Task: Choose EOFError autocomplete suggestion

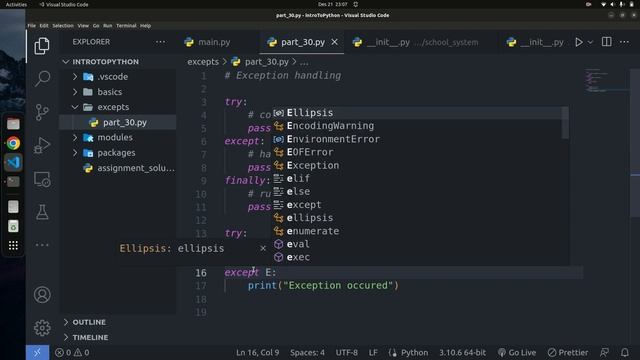Action: click(x=417, y=152)
